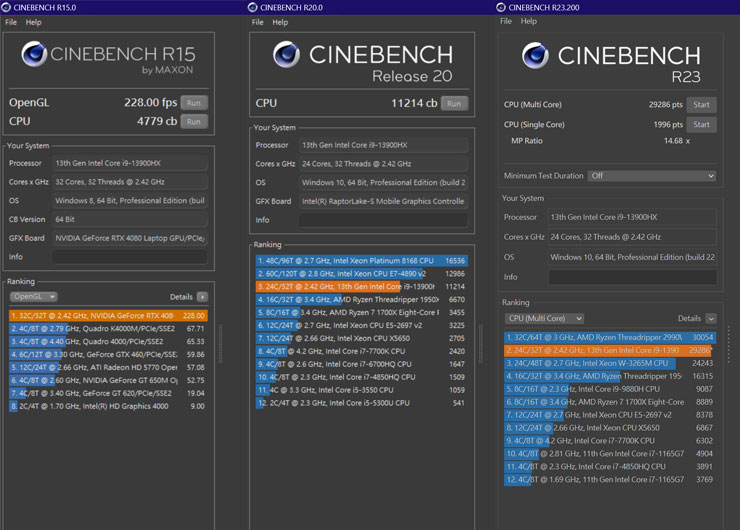Click the Cinebench R20 sphere logo
This screenshot has height=530, width=740.
click(x=286, y=54)
